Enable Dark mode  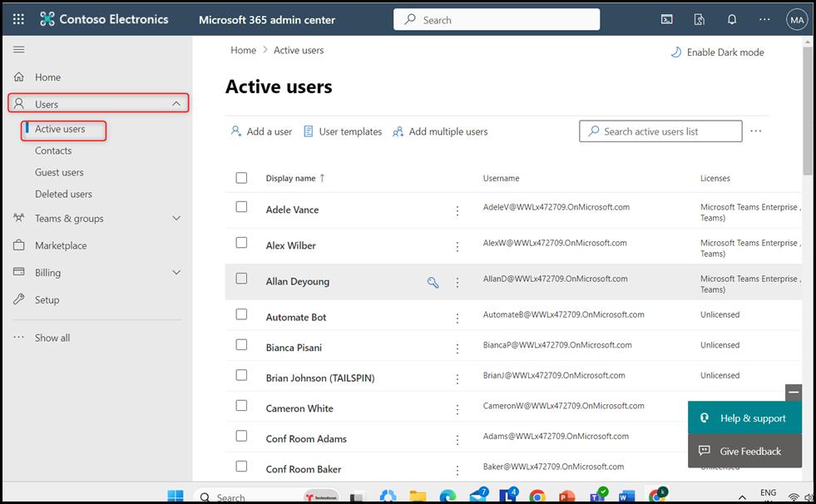(x=717, y=52)
